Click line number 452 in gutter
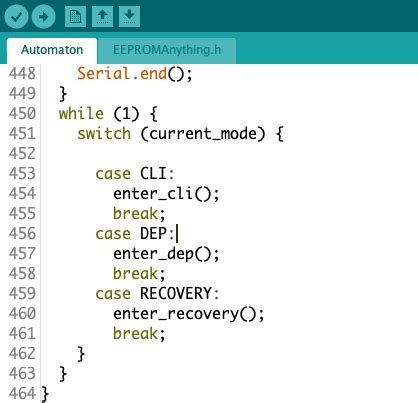The height and width of the screenshot is (403, 418). [x=22, y=154]
